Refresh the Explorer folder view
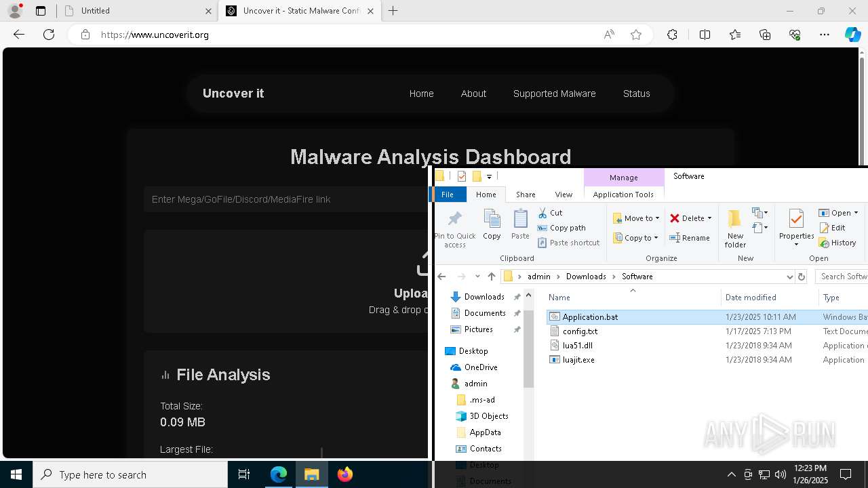Viewport: 868px width, 488px height. (x=802, y=277)
